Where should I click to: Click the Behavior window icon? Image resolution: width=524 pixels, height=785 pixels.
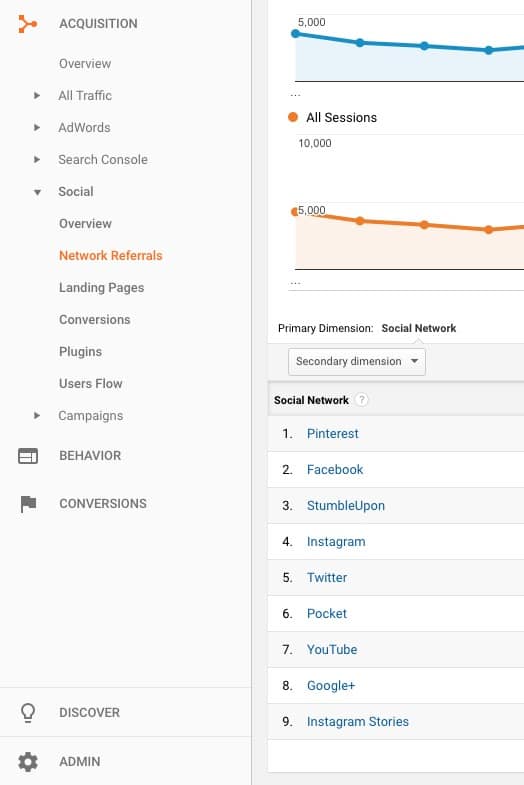pos(28,456)
